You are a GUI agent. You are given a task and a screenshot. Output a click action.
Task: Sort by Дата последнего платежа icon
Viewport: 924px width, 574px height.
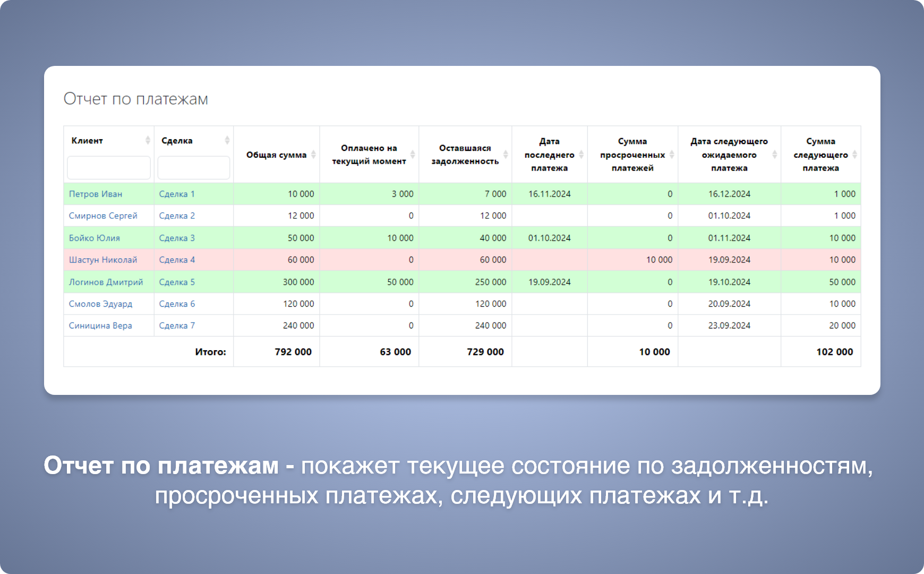point(581,155)
